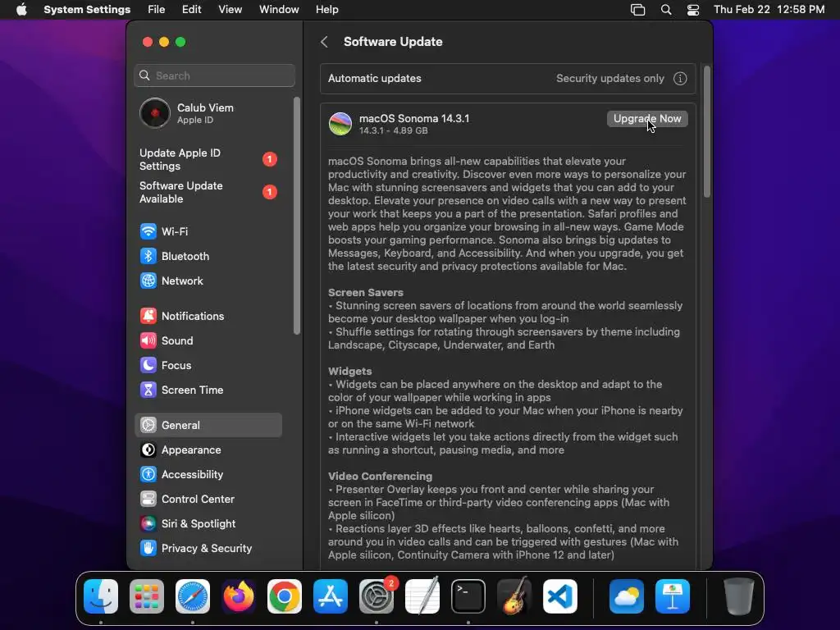Open Spotlight search in menu bar
The image size is (840, 630).
pos(666,10)
